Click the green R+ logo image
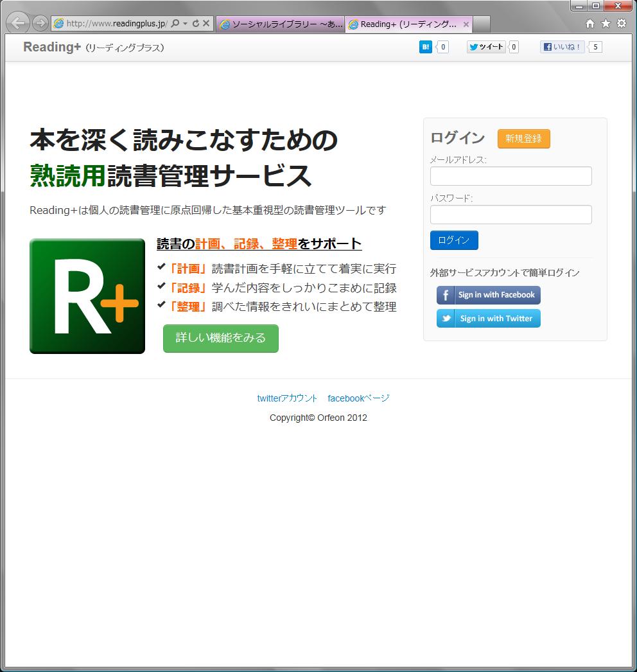The image size is (637, 672). click(87, 296)
